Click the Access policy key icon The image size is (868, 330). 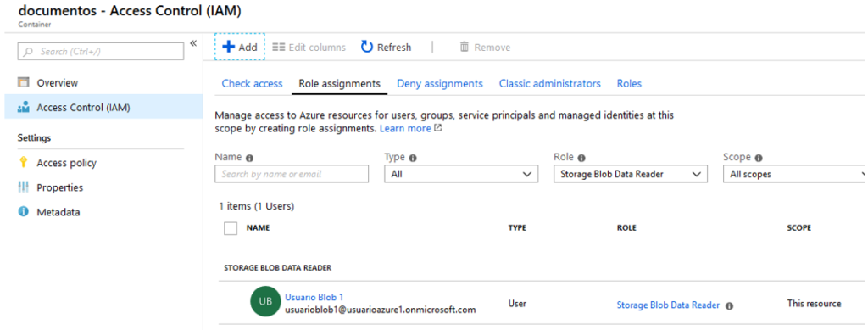(x=23, y=162)
